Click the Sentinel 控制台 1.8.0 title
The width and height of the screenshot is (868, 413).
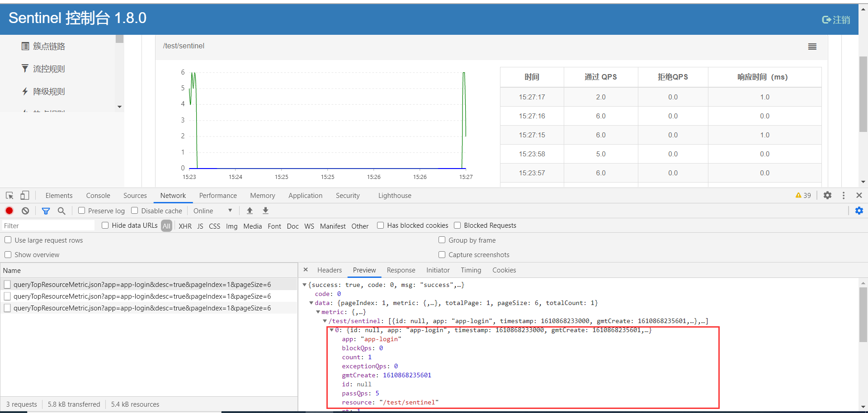[x=77, y=18]
